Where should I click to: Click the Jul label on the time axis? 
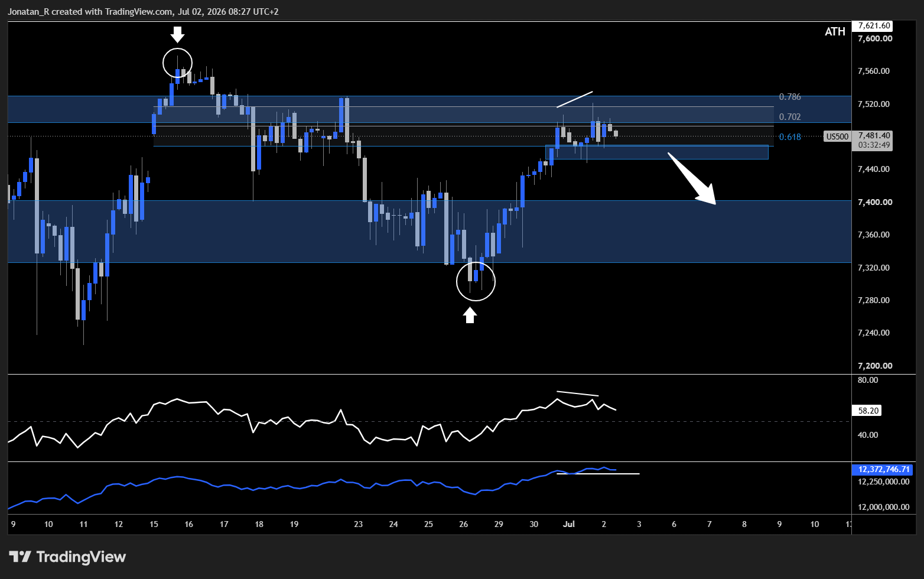(569, 524)
